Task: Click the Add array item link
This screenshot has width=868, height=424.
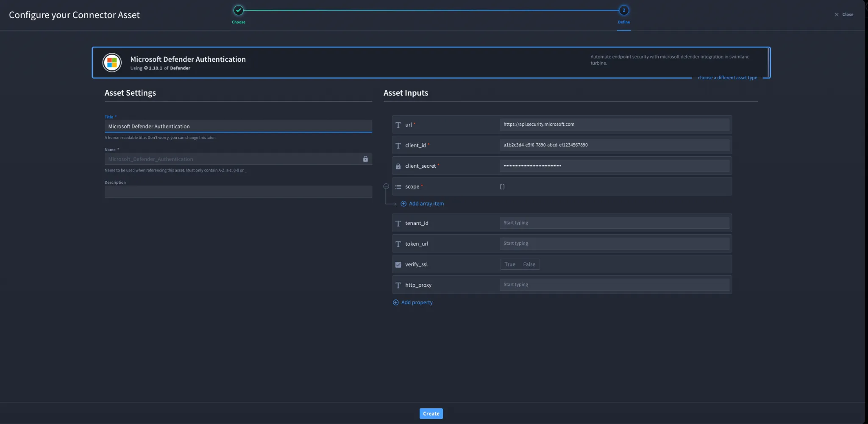Action: pos(426,204)
